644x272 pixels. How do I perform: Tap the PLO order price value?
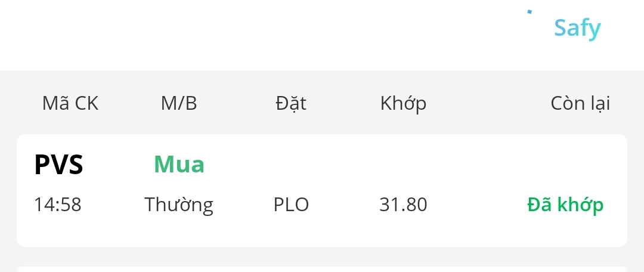click(291, 205)
